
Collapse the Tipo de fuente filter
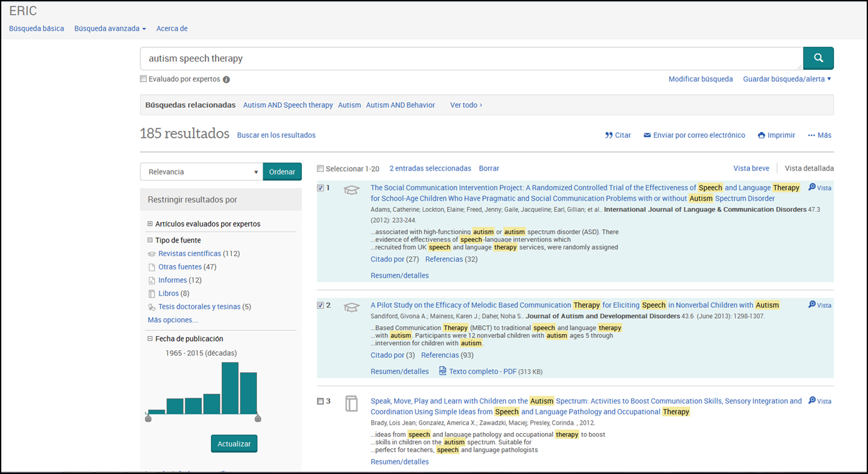pyautogui.click(x=150, y=241)
